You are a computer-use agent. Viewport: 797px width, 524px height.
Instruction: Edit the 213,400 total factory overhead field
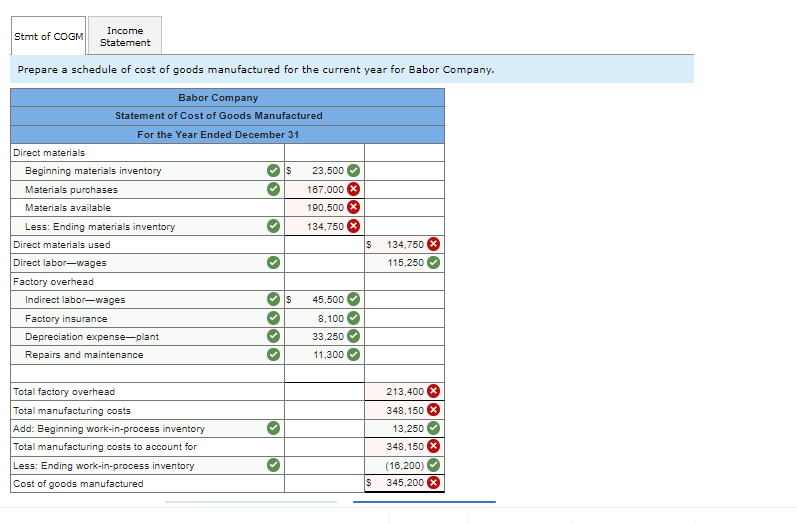click(x=404, y=391)
